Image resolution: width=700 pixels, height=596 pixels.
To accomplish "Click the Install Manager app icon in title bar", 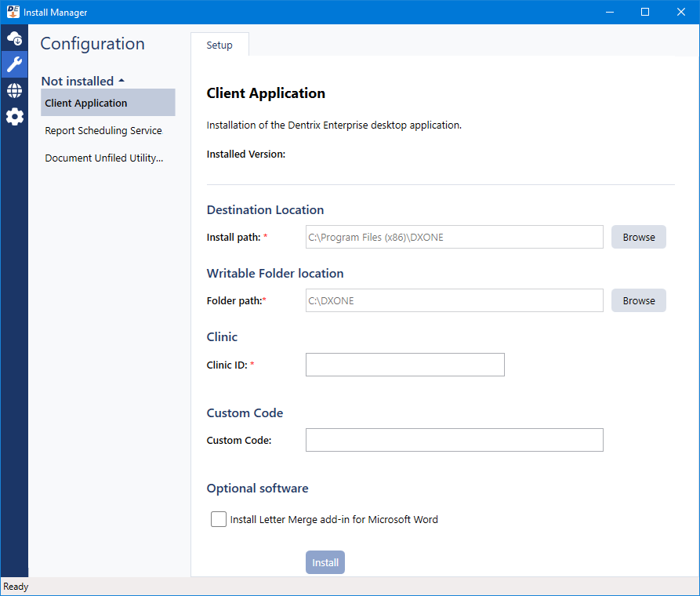I will pos(13,12).
